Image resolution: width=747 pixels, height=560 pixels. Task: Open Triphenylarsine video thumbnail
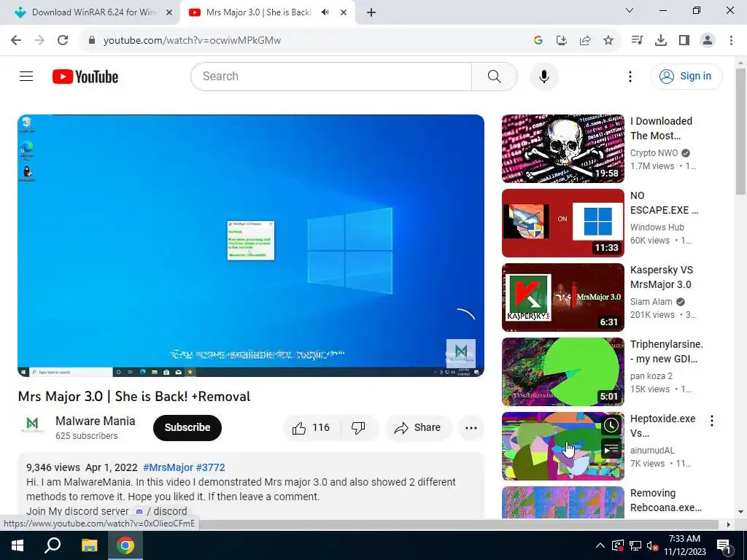[x=562, y=371]
